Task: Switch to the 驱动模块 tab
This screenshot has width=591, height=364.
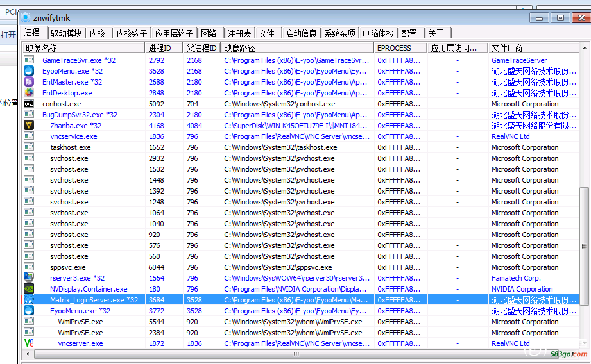Action: pyautogui.click(x=66, y=33)
